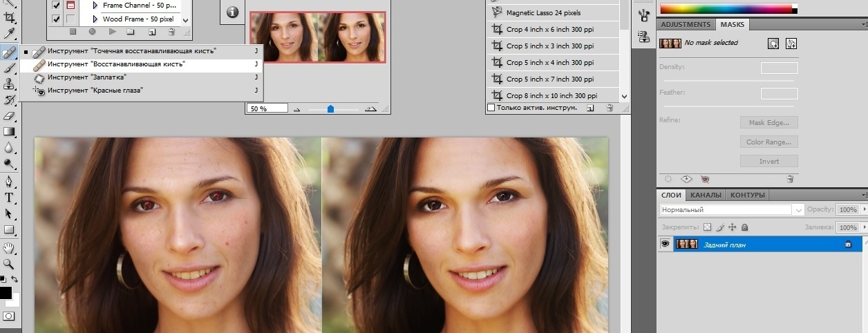Select the Gradient tool
The width and height of the screenshot is (868, 333).
[x=10, y=131]
